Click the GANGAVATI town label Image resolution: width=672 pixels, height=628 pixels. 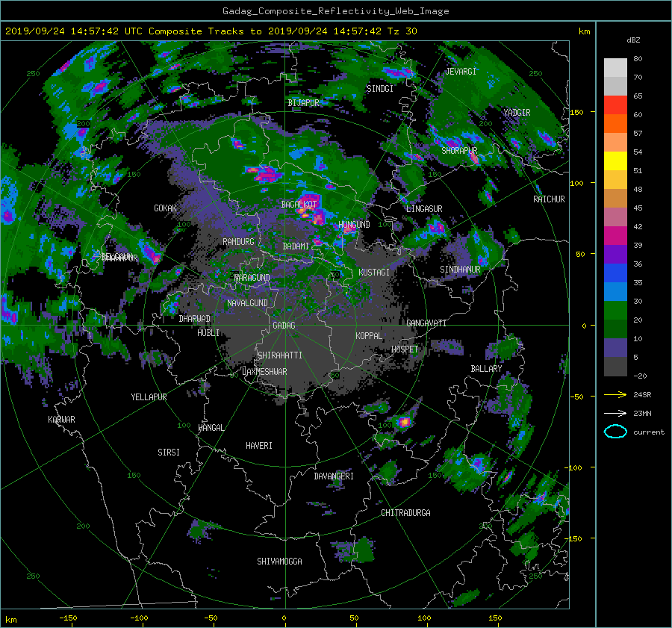tap(426, 323)
